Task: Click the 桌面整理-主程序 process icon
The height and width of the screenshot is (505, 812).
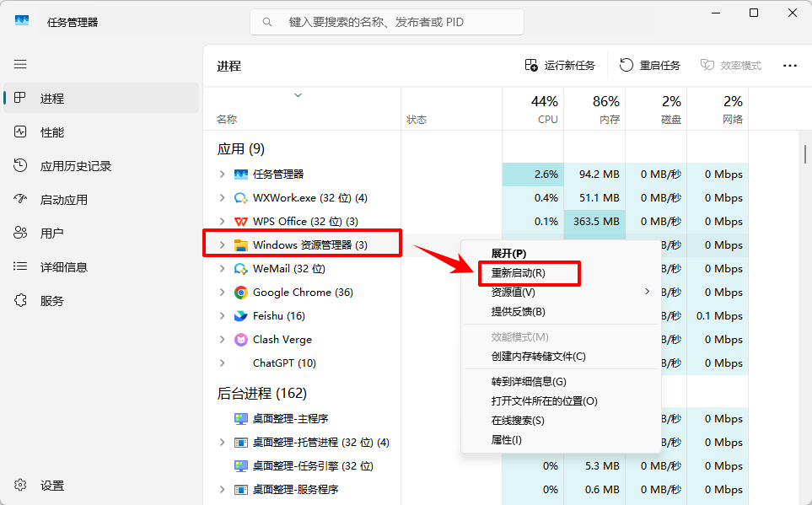Action: click(x=241, y=418)
